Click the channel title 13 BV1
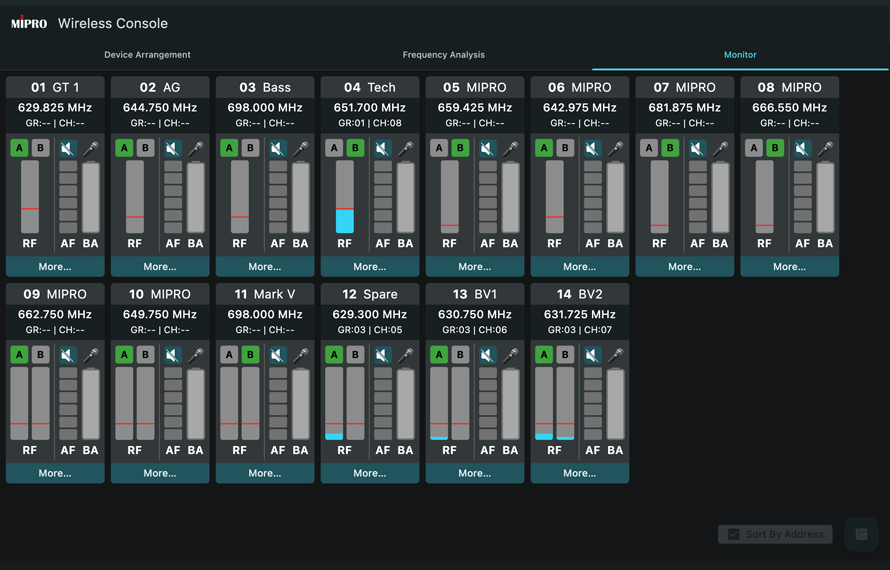 475,294
